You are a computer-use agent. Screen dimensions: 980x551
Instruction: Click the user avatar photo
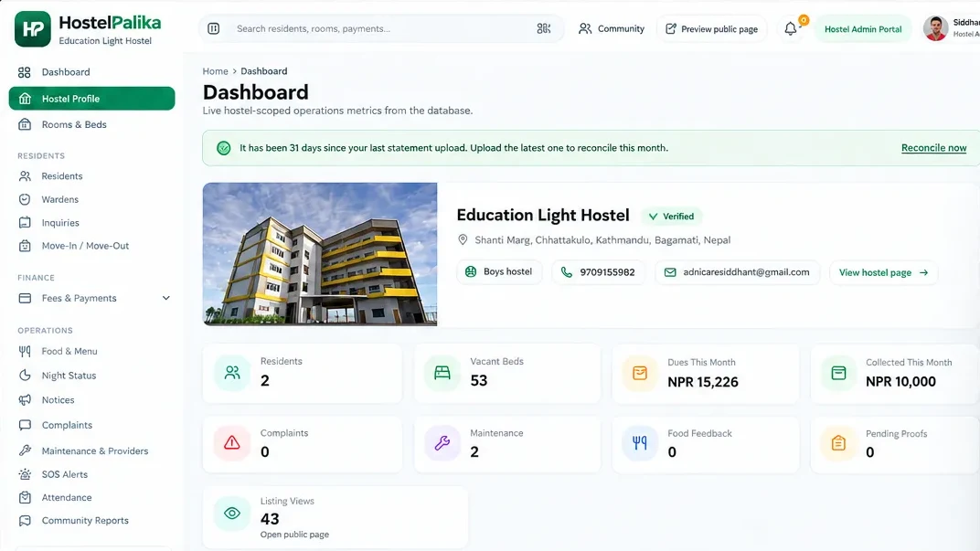pos(935,28)
